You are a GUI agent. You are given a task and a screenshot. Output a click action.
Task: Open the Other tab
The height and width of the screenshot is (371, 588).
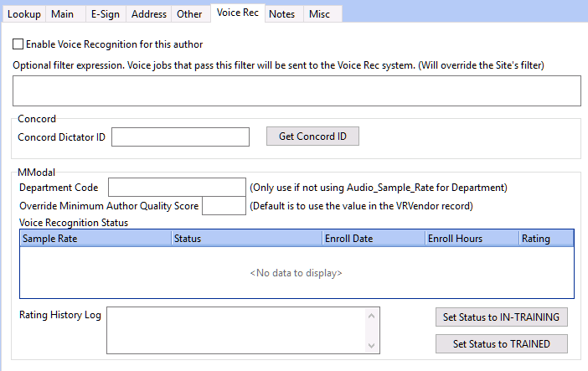point(189,14)
